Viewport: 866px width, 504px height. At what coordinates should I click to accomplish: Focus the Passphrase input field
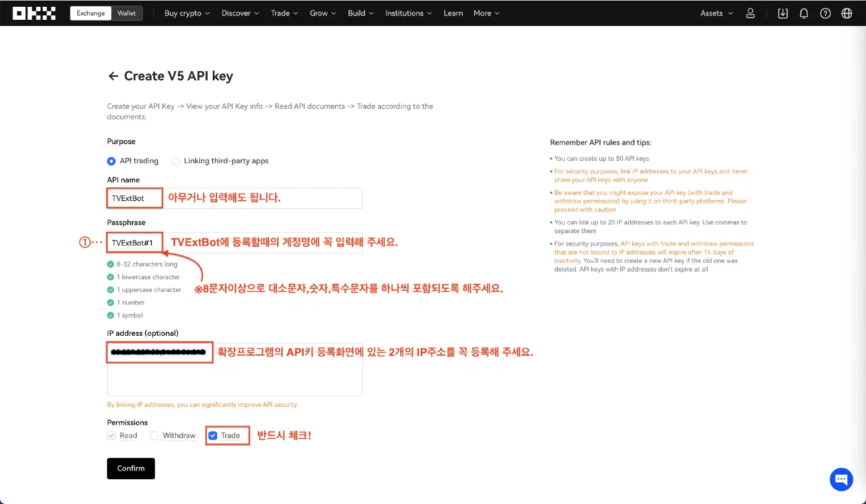pos(234,242)
